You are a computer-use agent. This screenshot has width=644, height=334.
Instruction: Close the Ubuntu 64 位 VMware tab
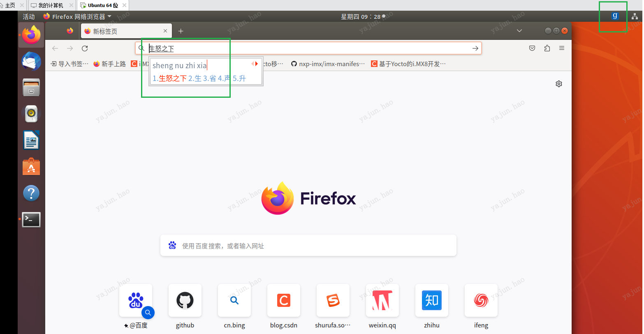tap(124, 5)
